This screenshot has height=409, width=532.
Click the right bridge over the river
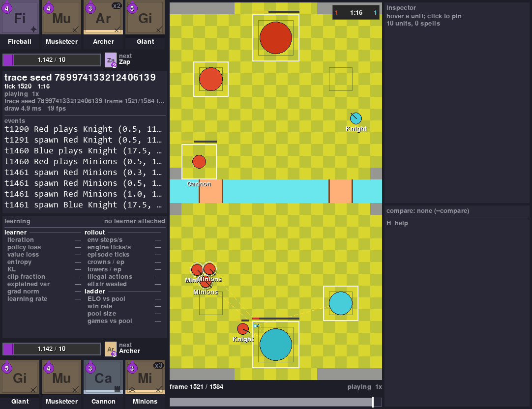[x=341, y=191]
